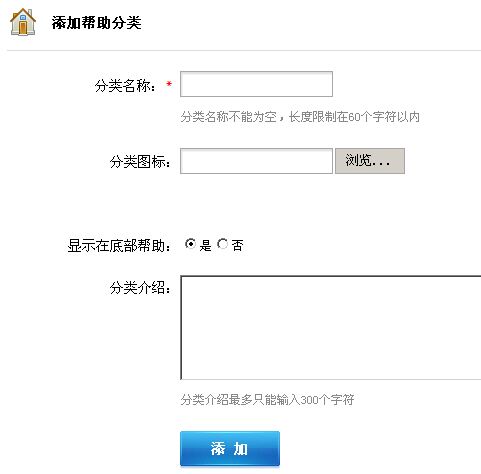Click the house icon beside the page title
This screenshot has height=474, width=481.
point(23,22)
